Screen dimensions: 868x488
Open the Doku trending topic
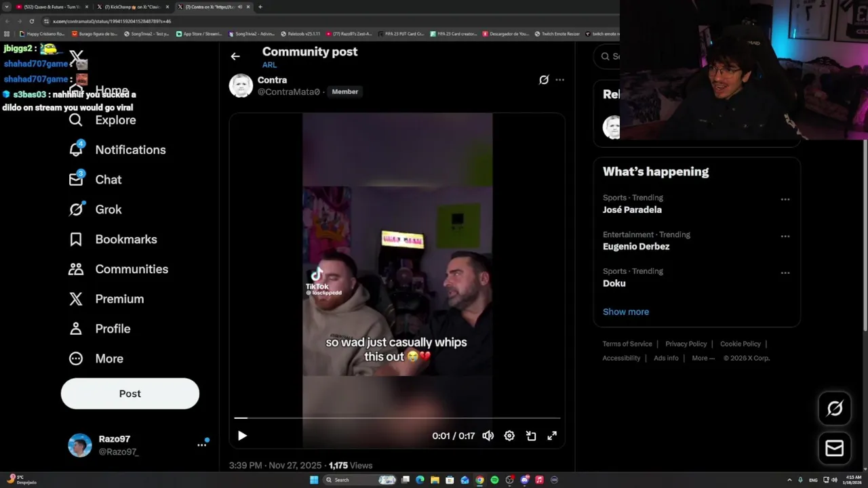614,283
